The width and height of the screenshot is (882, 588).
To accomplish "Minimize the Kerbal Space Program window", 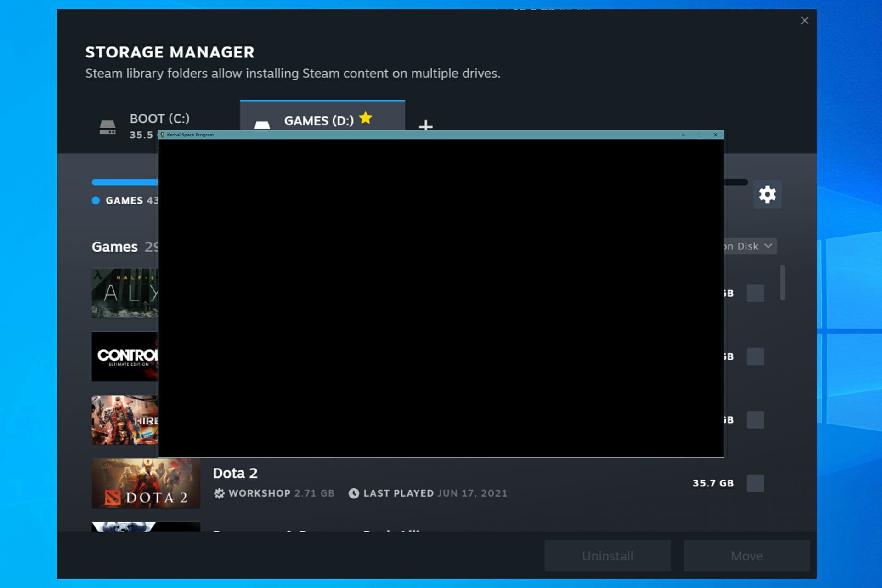I will (x=683, y=135).
